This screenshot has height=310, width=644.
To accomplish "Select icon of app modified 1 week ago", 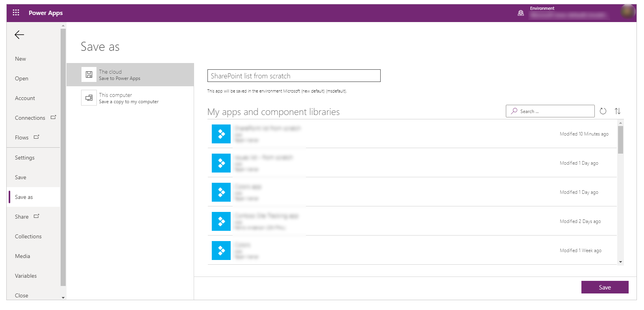I will [x=221, y=251].
